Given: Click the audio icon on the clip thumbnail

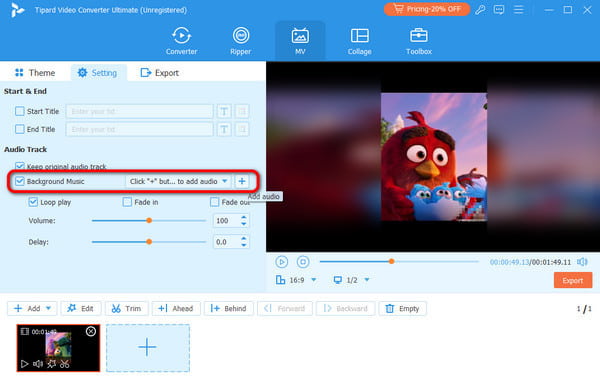Looking at the screenshot, I should pyautogui.click(x=38, y=364).
